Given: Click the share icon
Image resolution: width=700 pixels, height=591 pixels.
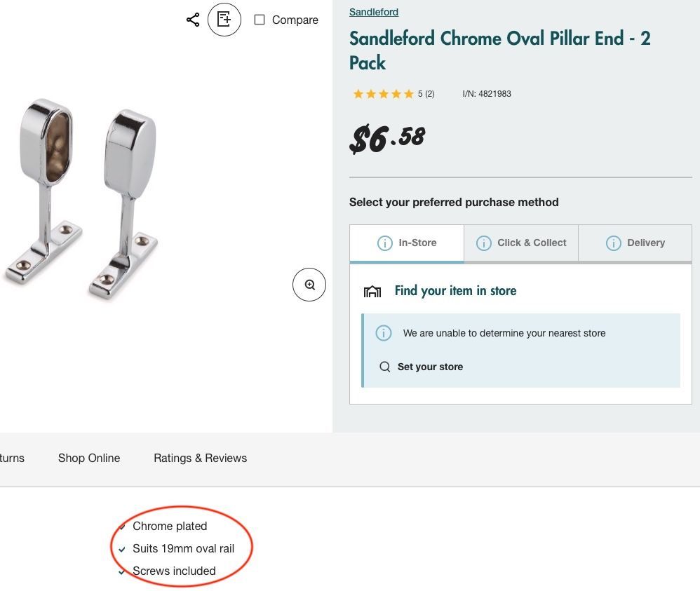Looking at the screenshot, I should [193, 20].
